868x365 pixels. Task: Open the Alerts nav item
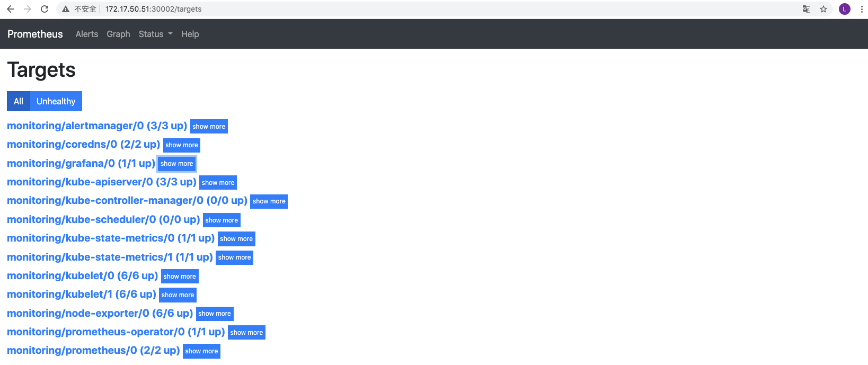(87, 34)
